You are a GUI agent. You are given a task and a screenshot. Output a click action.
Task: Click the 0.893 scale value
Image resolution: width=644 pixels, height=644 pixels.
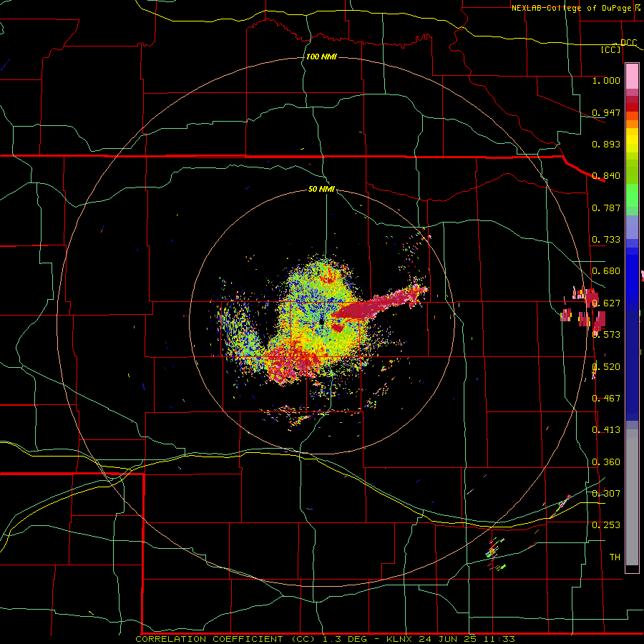tap(606, 144)
